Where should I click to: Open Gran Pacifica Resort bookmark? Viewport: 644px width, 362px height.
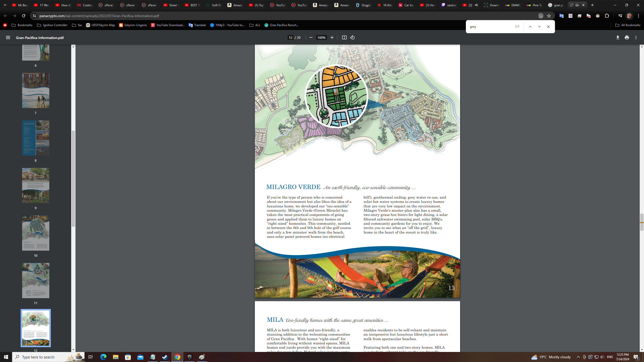(x=281, y=25)
